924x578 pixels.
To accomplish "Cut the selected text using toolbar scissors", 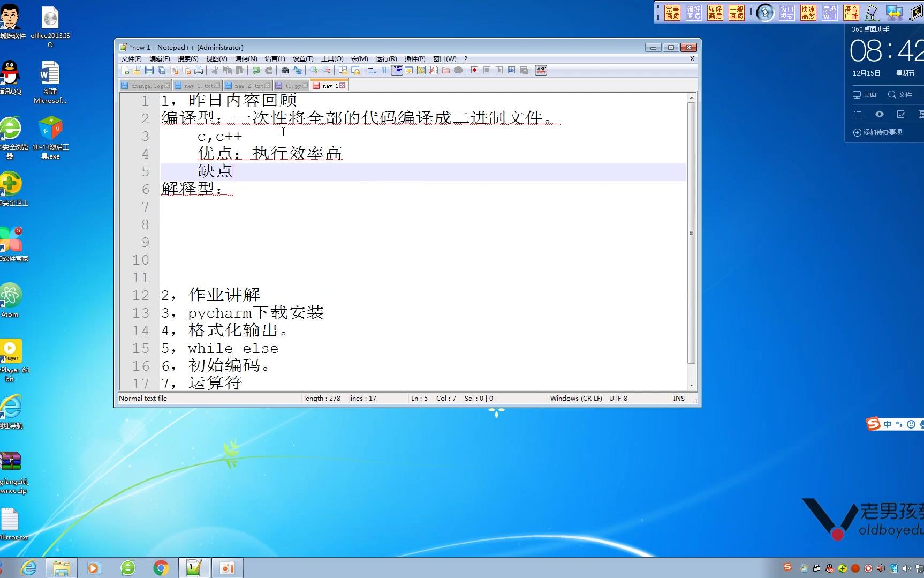I will pos(216,70).
